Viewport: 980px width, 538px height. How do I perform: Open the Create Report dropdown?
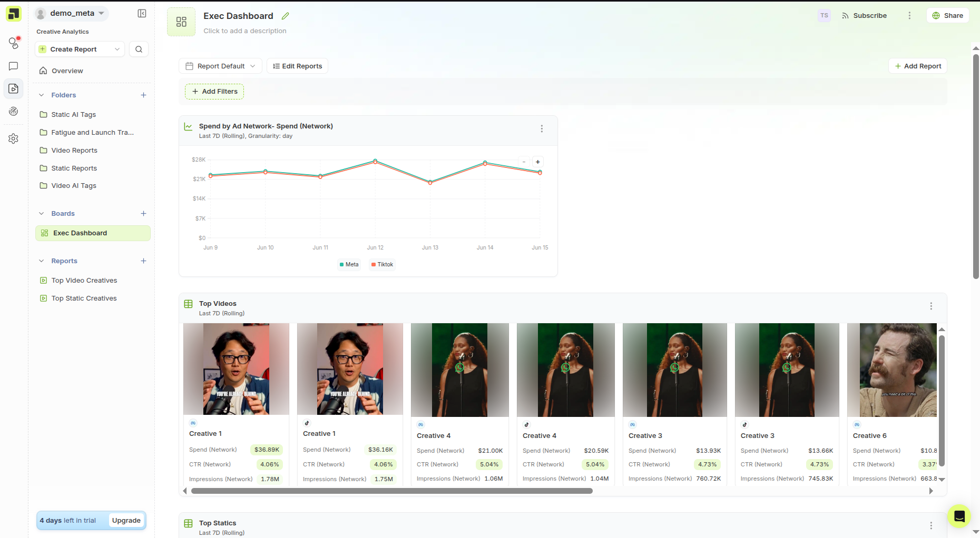pyautogui.click(x=80, y=49)
